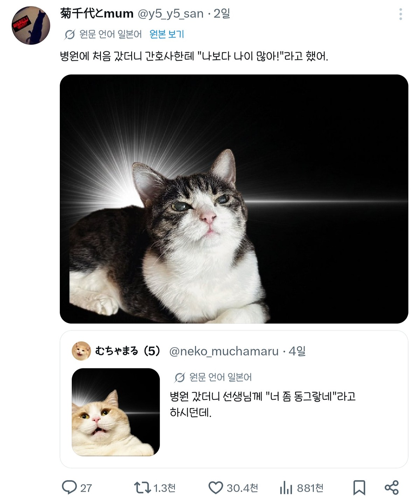Click the @neko_muchamaru handle
This screenshot has width=420, height=504.
click(x=224, y=351)
